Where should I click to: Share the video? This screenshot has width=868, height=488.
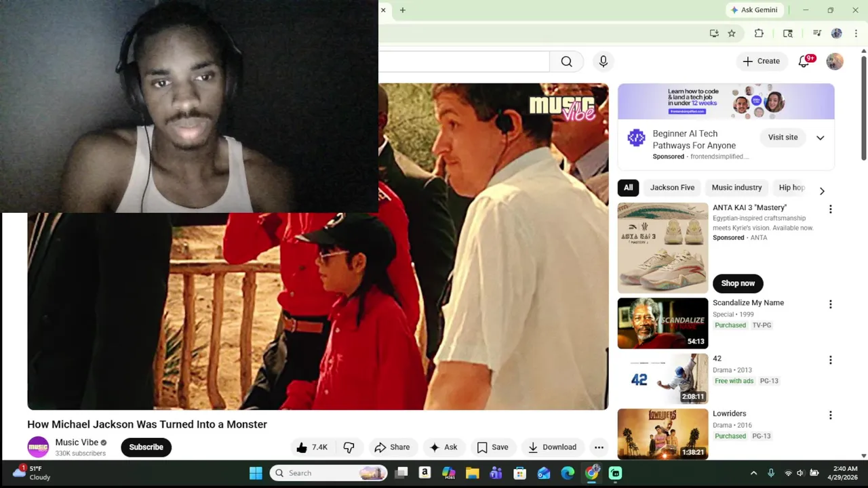coord(392,447)
